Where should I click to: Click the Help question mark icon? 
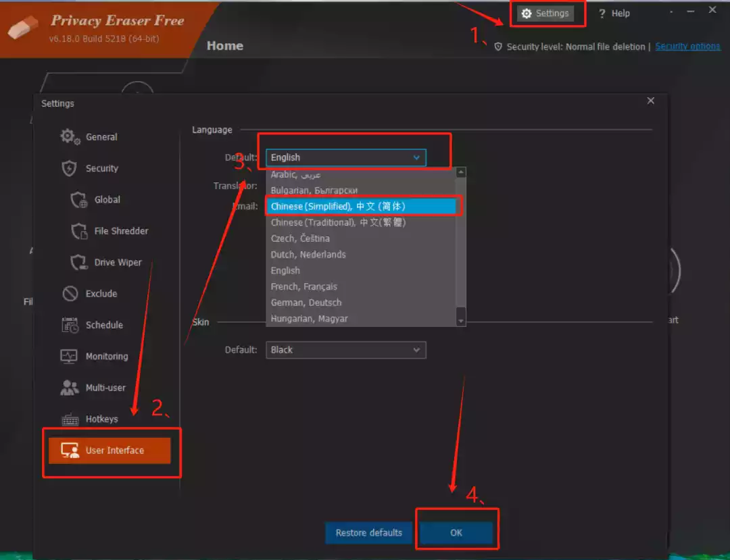tap(602, 14)
